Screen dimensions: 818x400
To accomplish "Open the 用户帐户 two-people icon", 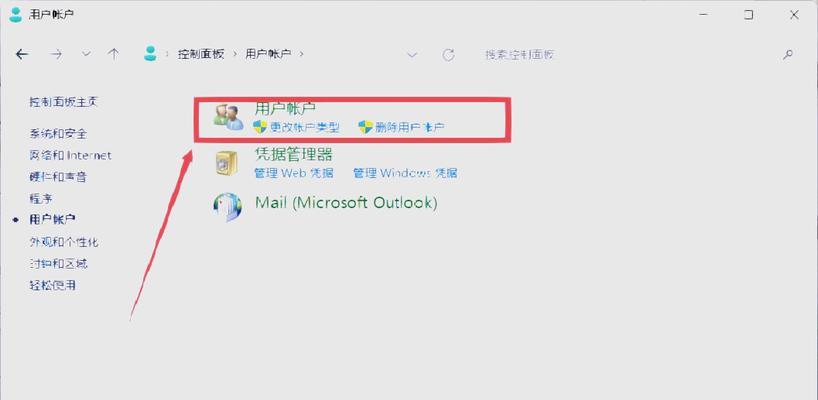I will coord(229,117).
